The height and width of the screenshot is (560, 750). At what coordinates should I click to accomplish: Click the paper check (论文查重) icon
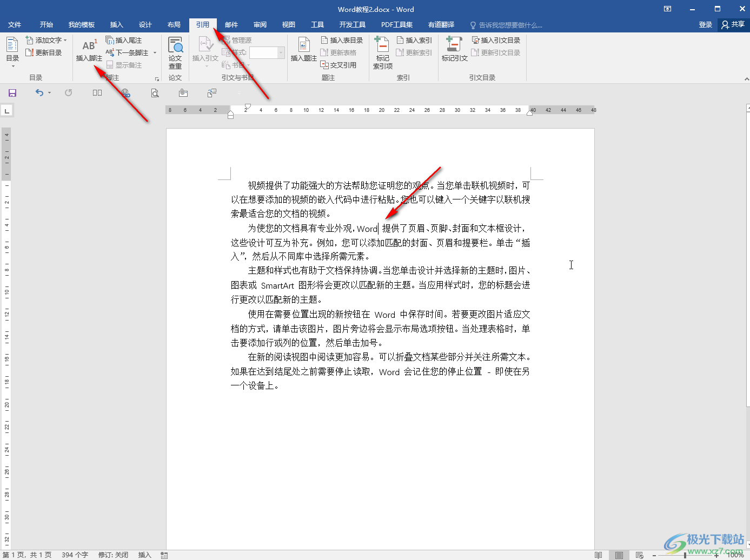[x=175, y=52]
